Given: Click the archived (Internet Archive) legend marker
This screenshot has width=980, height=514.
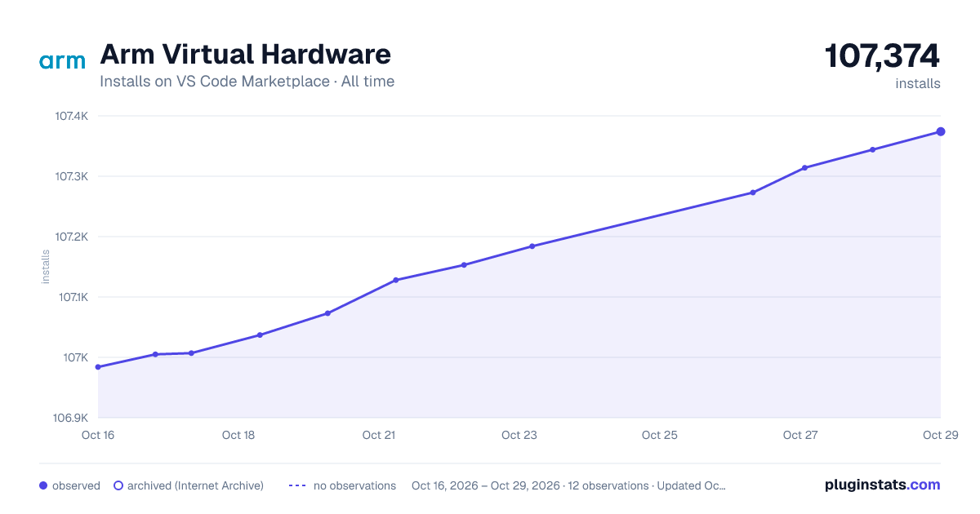Looking at the screenshot, I should [x=118, y=485].
